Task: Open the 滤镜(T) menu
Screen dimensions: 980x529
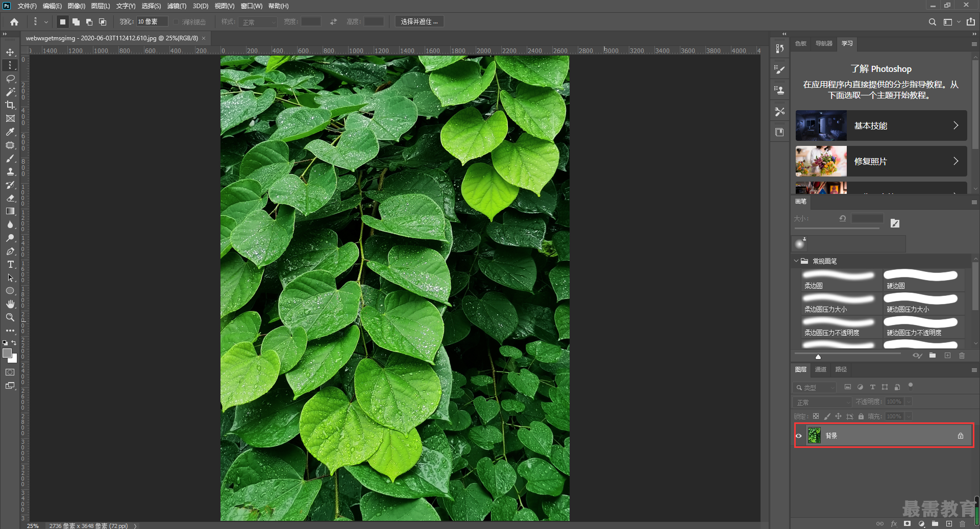Action: click(177, 6)
